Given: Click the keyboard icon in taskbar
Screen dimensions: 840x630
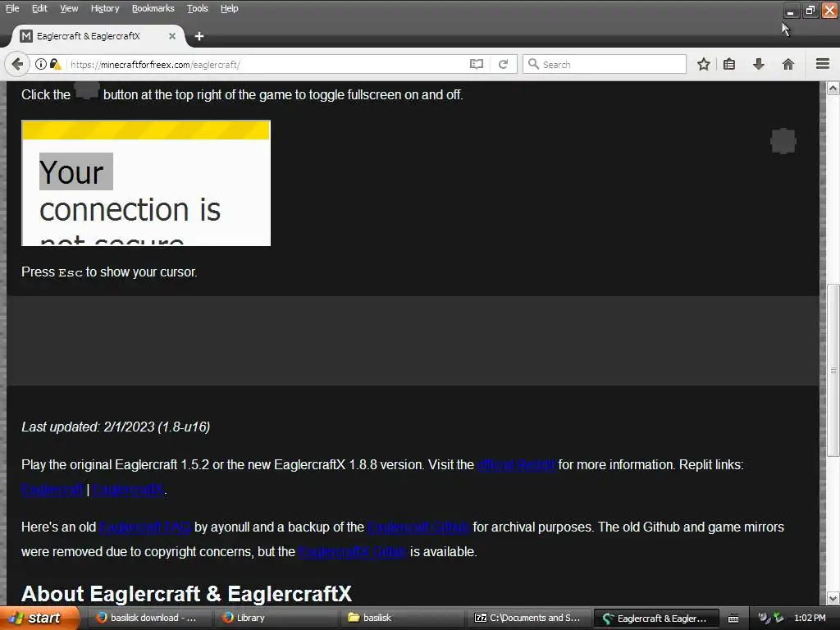Looking at the screenshot, I should coord(733,619).
